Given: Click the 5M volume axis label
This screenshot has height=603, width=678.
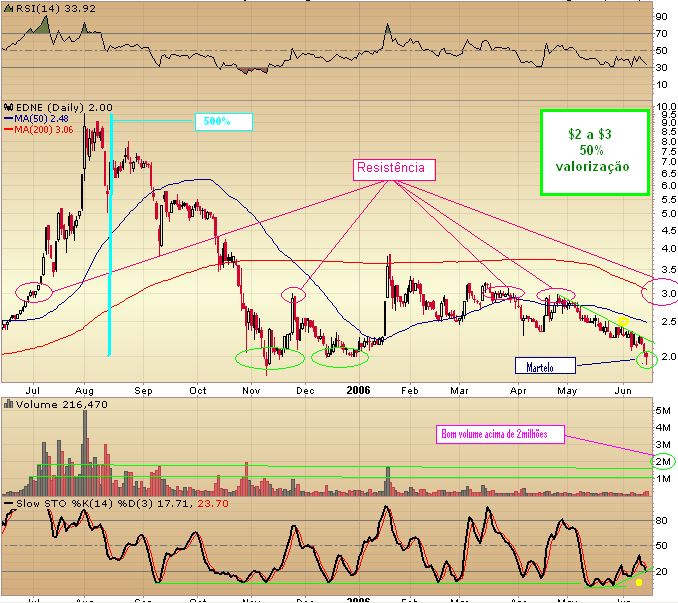Looking at the screenshot, I should (663, 411).
